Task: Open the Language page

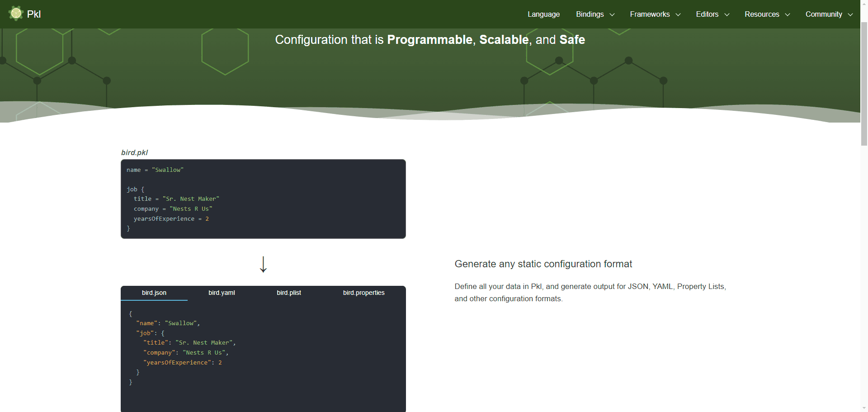Action: click(x=543, y=14)
